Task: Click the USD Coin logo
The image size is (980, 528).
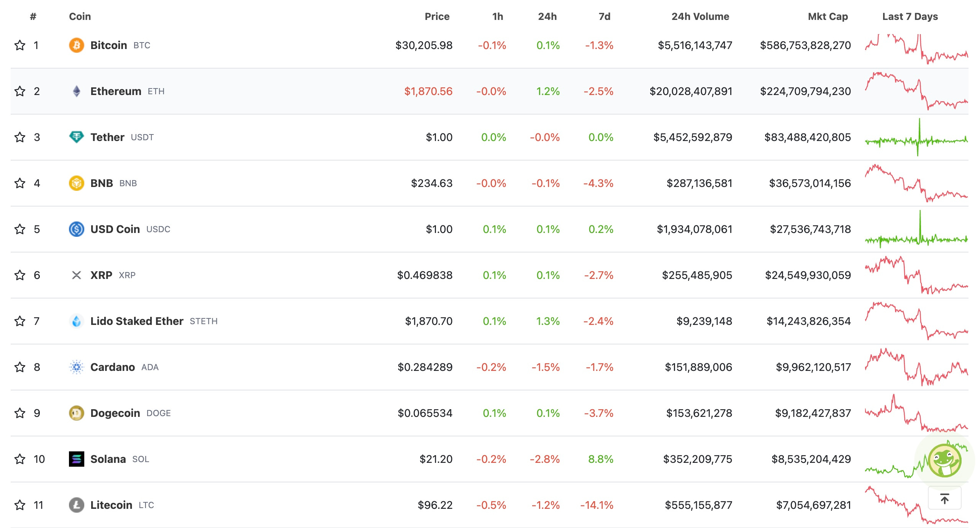Action: (76, 229)
